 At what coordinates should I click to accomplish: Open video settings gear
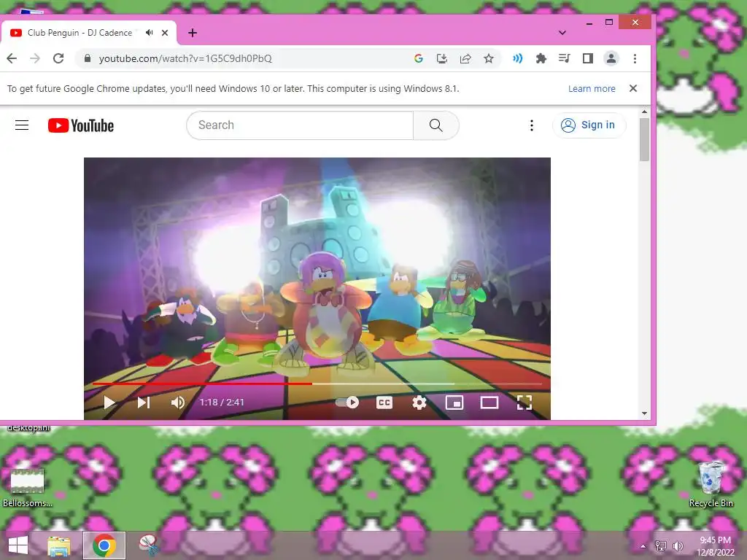(x=419, y=402)
